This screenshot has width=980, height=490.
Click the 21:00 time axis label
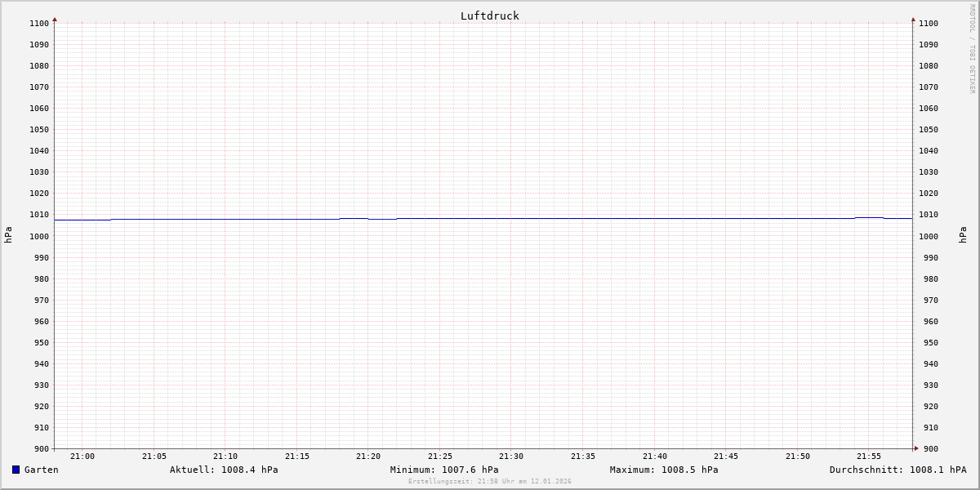[82, 457]
